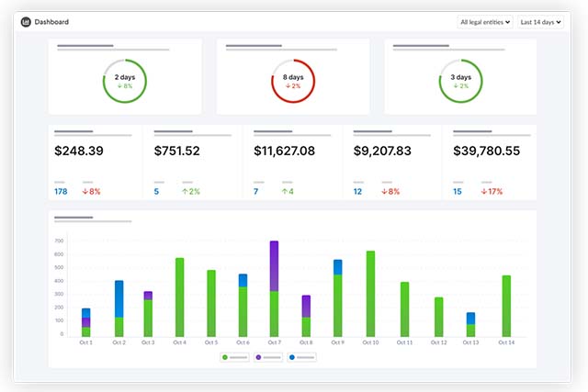Click the red down arrow 8% under $248.39

pos(91,191)
